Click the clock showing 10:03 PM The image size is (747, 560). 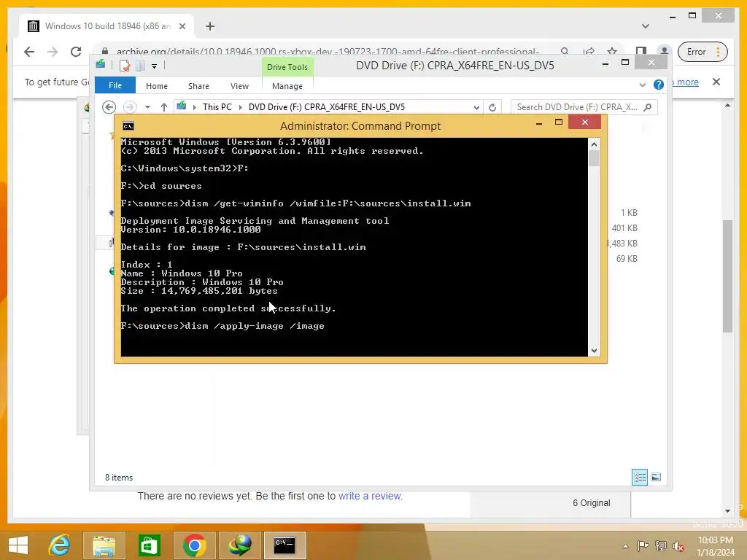click(x=716, y=540)
